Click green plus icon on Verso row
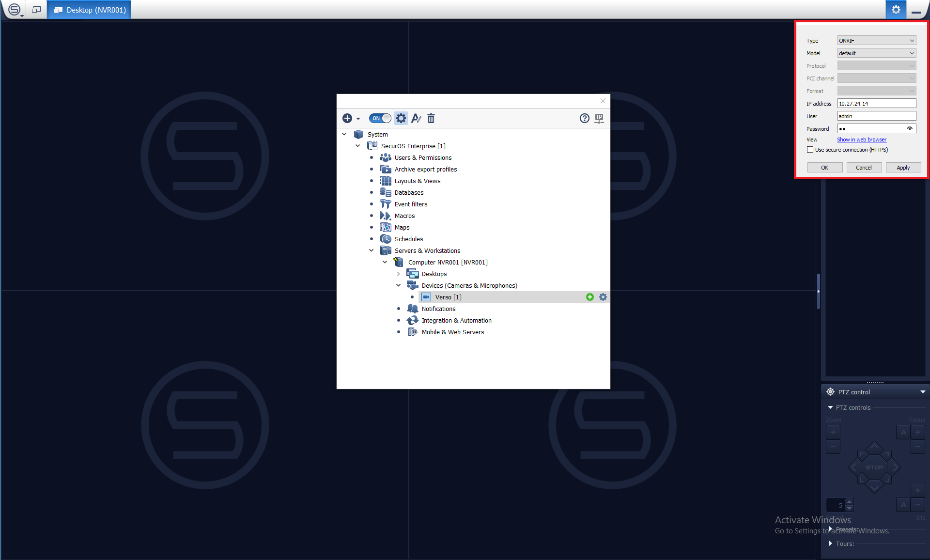The image size is (930, 560). [x=590, y=297]
